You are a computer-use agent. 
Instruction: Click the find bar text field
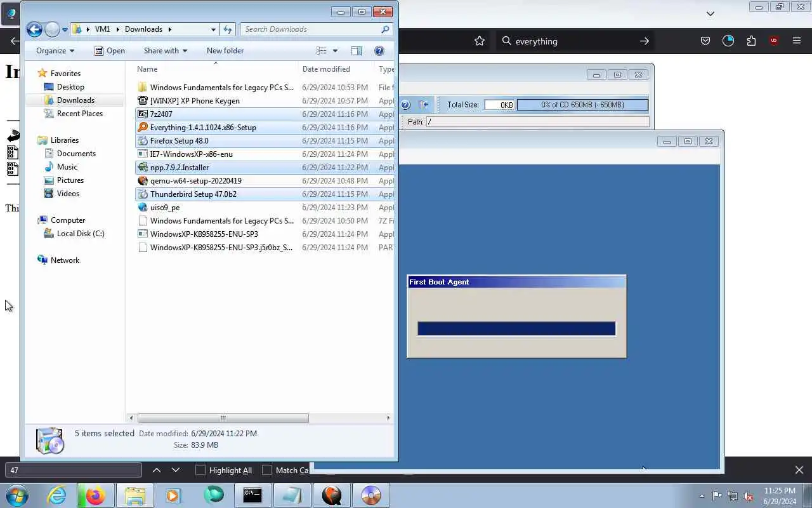coord(74,471)
